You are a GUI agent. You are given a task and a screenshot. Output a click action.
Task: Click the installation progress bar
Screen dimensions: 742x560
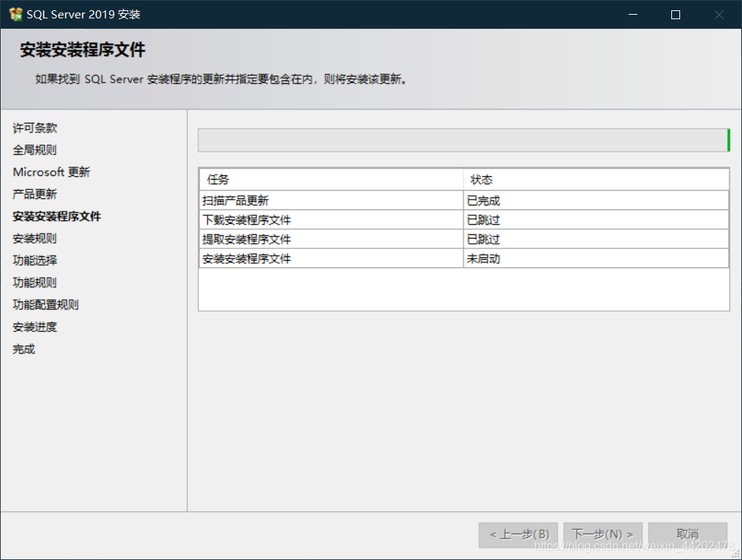tap(463, 140)
